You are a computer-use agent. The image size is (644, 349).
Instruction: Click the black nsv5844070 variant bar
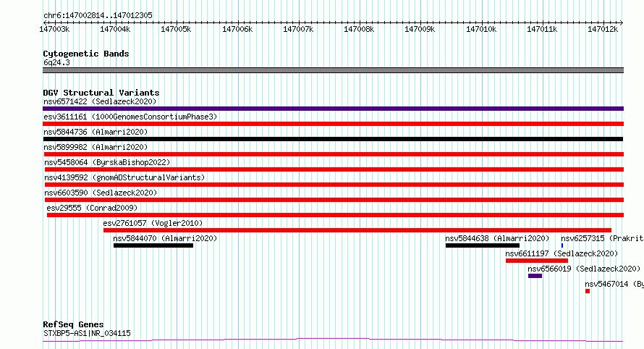point(153,245)
